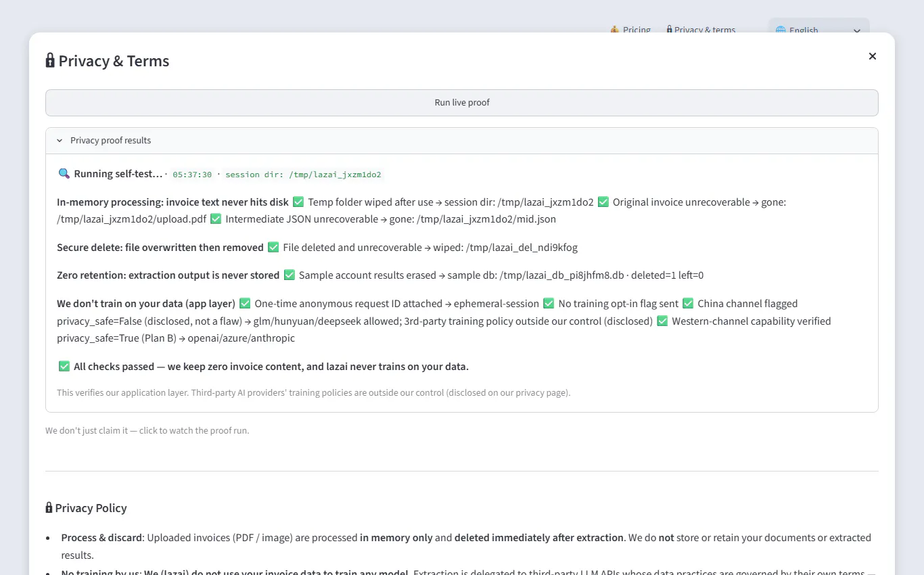
Task: Click the green check before Intermediate JSON unrecoverable
Action: (x=216, y=219)
